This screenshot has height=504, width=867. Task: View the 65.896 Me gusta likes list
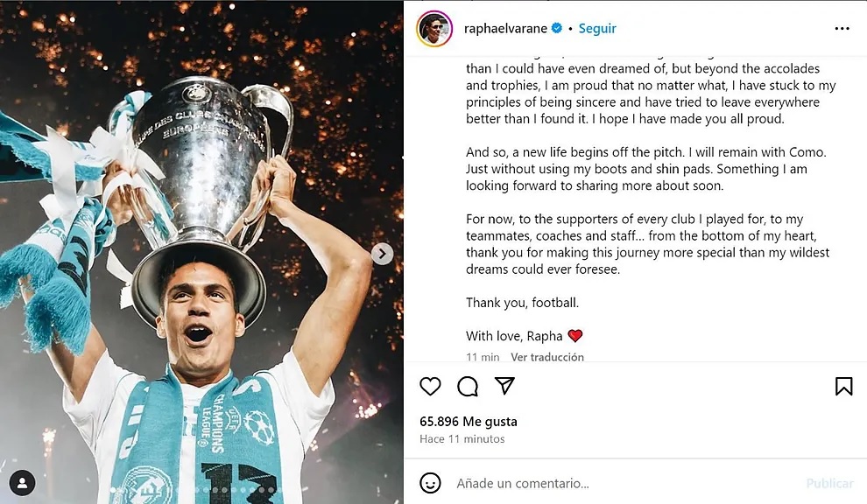(469, 421)
